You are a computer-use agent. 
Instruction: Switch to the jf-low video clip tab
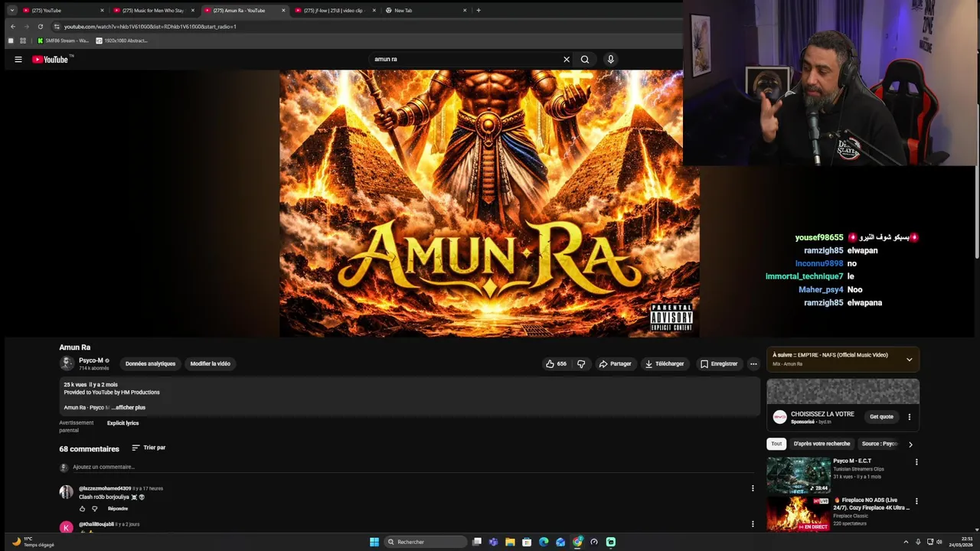tap(334, 11)
